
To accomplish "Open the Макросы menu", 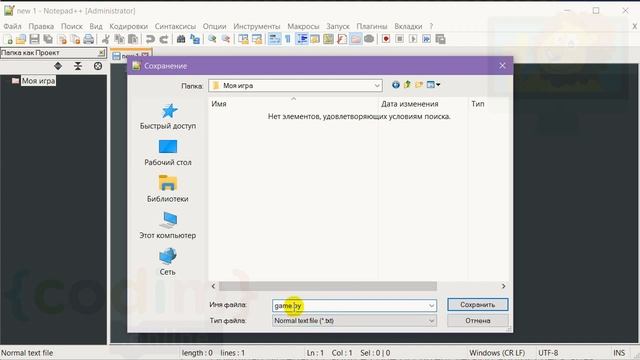I will 303,26.
